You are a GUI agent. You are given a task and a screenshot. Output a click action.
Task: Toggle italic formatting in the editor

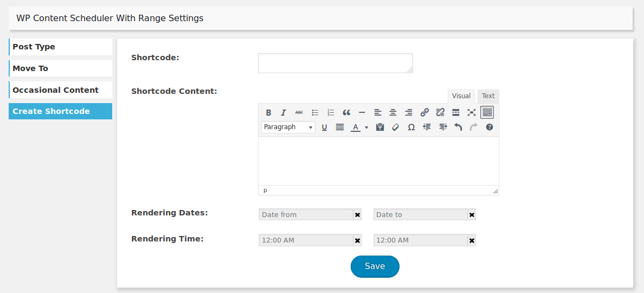tap(283, 112)
